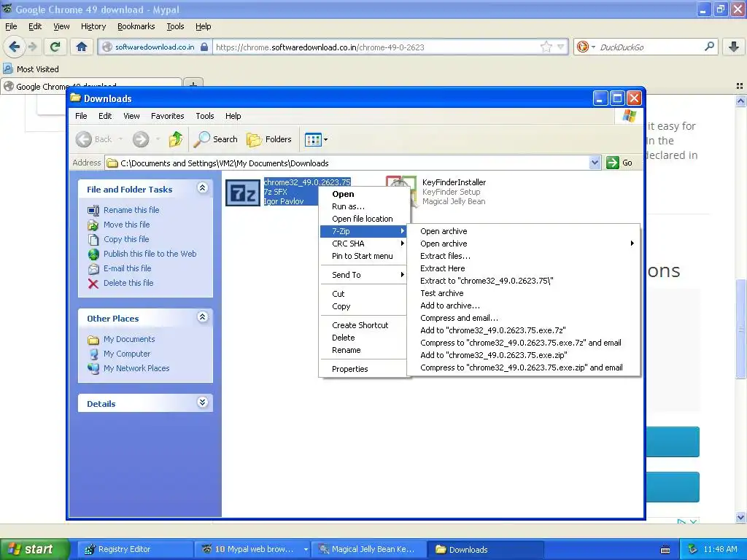Open the URL bar history dropdown arrow
Image resolution: width=747 pixels, height=560 pixels.
[x=561, y=47]
